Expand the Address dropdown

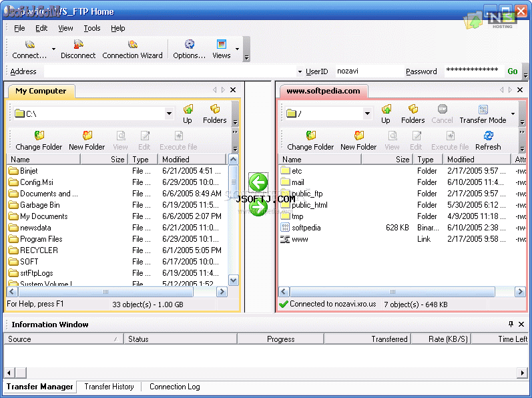point(300,72)
